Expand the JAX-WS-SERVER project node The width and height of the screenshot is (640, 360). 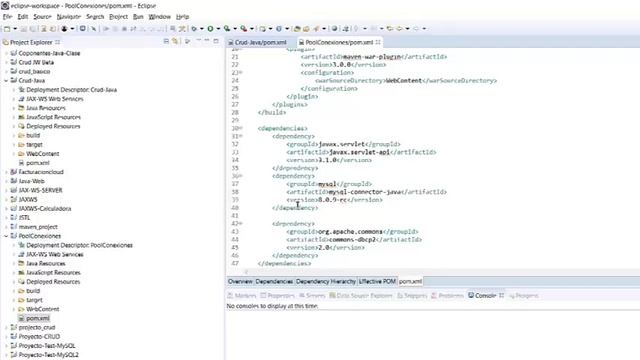click(6, 191)
